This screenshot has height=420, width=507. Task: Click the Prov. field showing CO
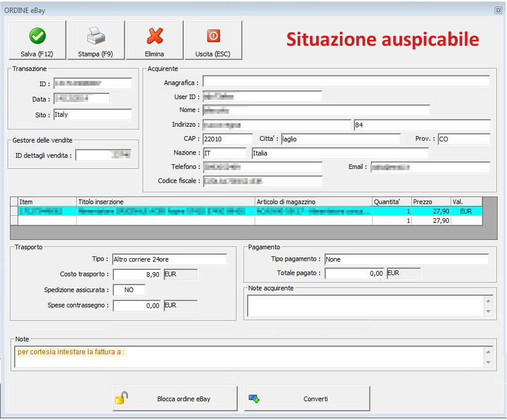click(464, 139)
